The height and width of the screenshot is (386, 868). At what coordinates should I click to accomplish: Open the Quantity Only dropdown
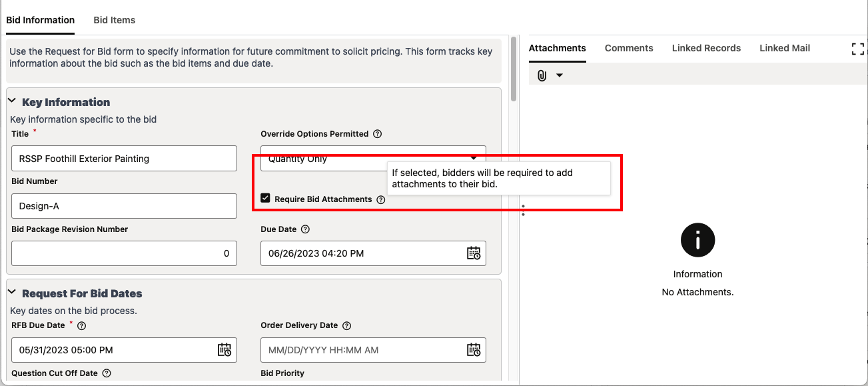coord(474,159)
